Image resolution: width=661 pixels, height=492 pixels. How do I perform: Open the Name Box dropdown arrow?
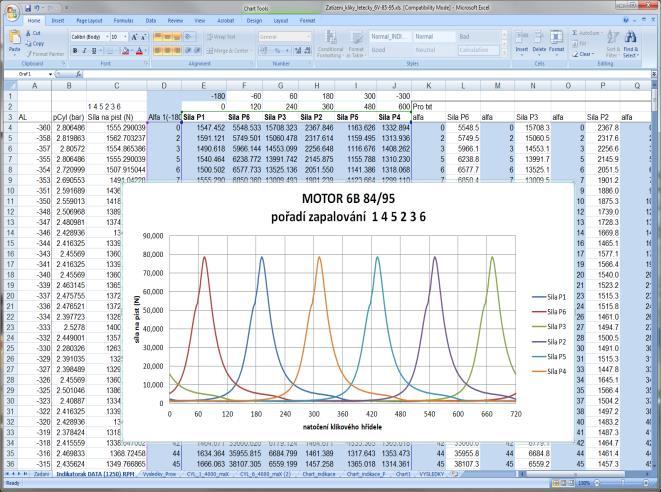51,75
